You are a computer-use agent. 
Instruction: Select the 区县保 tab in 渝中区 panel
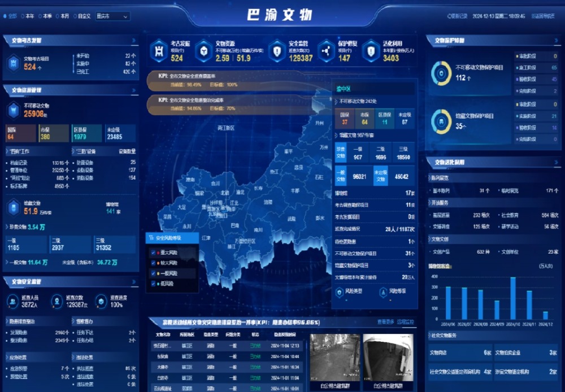coord(384,119)
